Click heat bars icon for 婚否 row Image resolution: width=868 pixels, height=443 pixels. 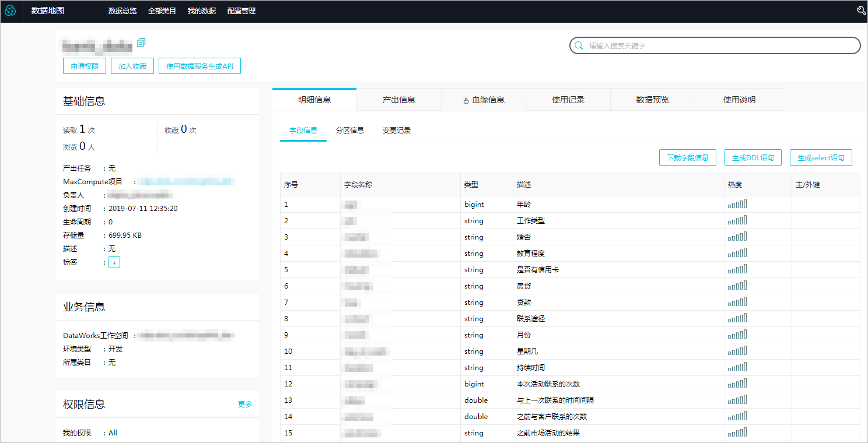tap(737, 237)
